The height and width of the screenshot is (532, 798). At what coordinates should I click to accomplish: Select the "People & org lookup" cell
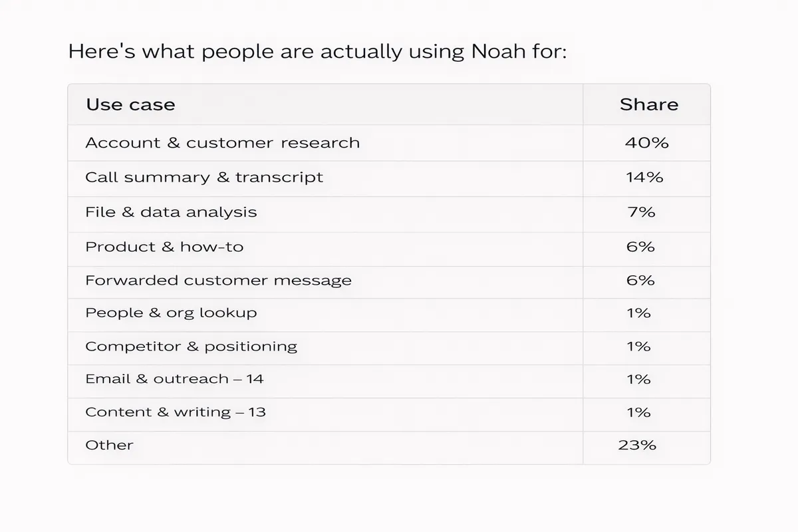coord(171,313)
